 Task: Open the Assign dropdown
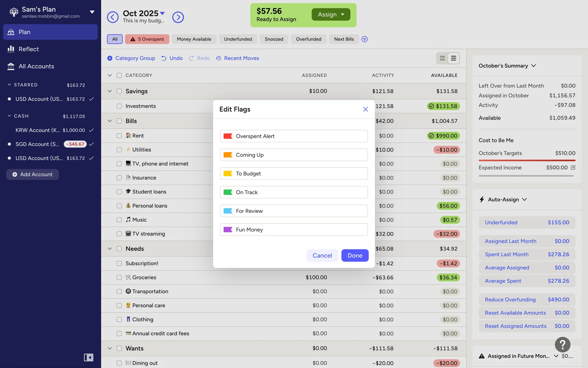tap(331, 14)
